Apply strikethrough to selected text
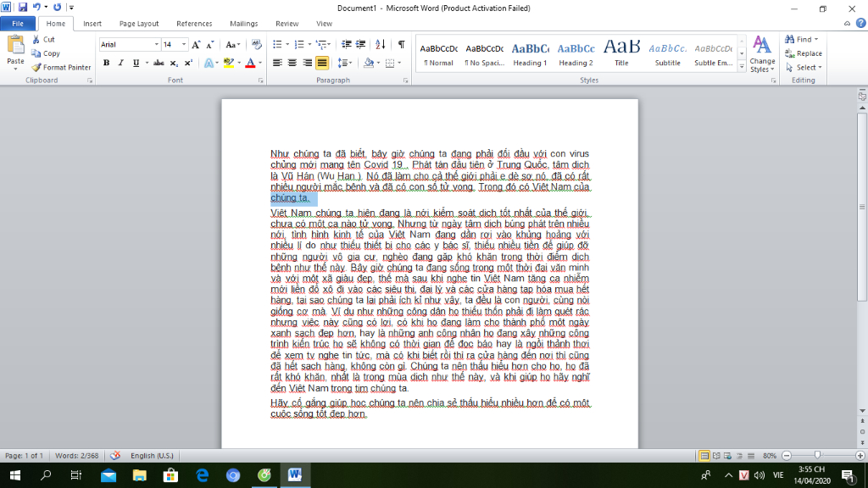This screenshot has width=868, height=488. point(159,63)
